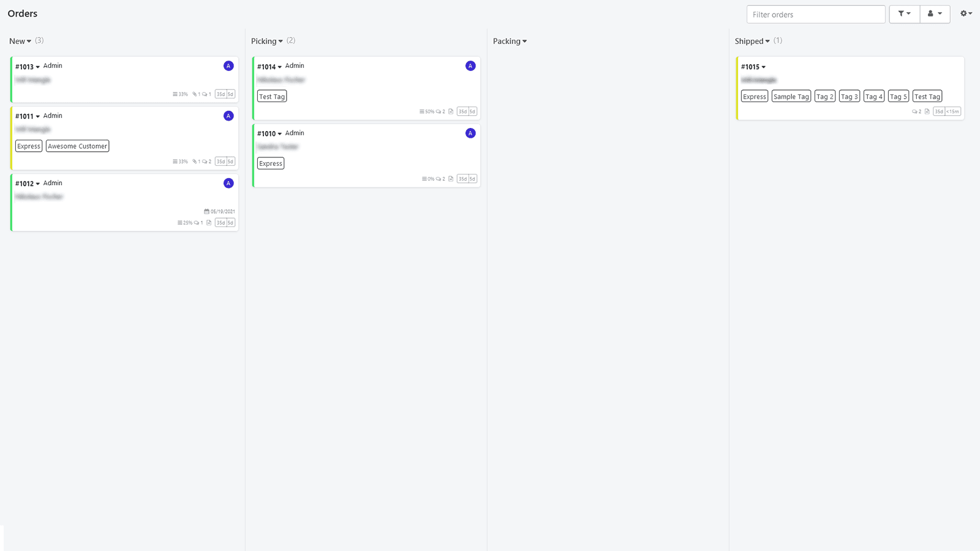The width and height of the screenshot is (980, 551).
Task: Click the Tag 5 label on order #1015
Action: point(898,96)
